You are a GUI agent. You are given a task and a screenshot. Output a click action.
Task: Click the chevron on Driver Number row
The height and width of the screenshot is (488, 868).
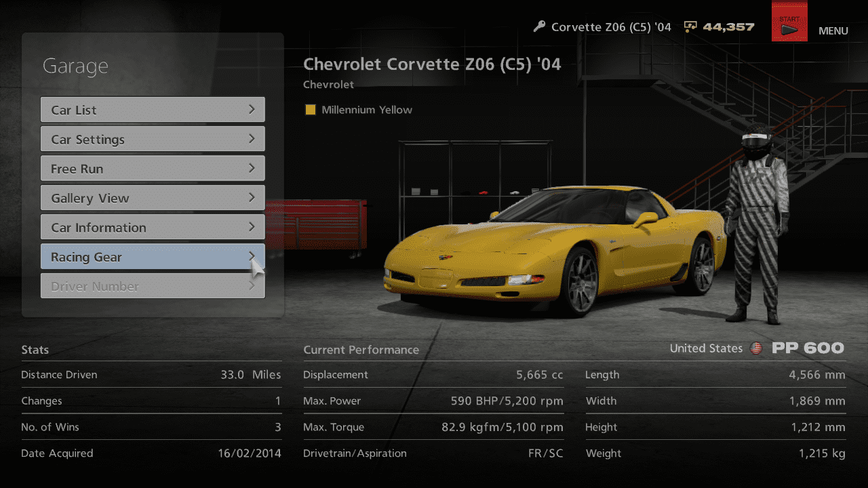pos(252,285)
